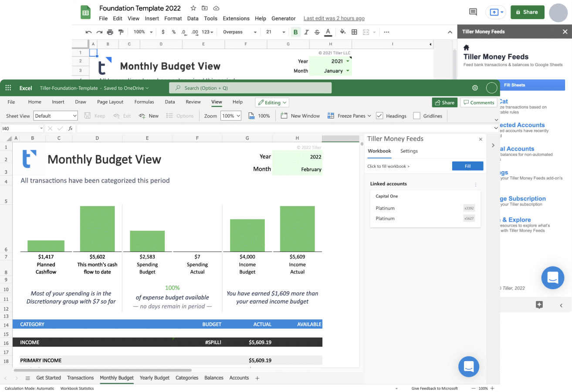Image resolution: width=572 pixels, height=392 pixels.
Task: Open fill color picker in Sheets
Action: (343, 32)
